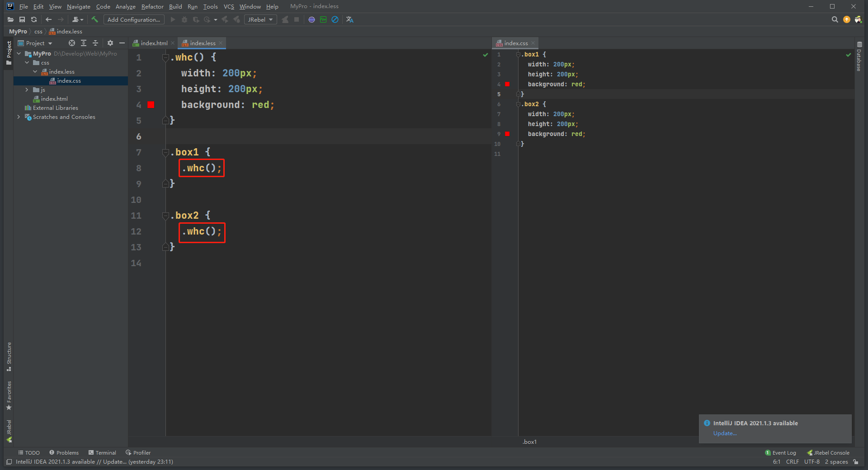The width and height of the screenshot is (868, 470).
Task: Collapse the MyPro root tree node
Action: pos(19,54)
